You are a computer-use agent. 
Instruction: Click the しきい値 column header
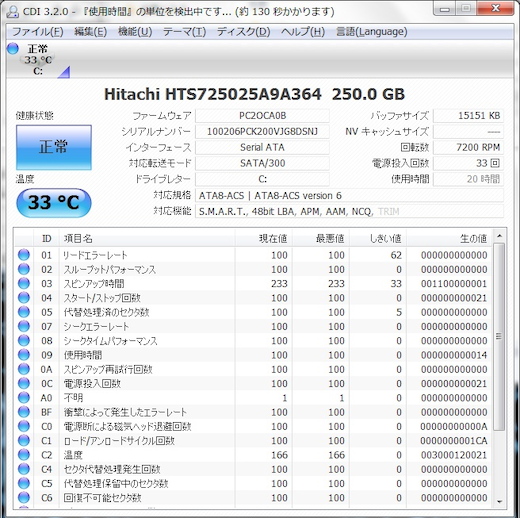tap(378, 238)
